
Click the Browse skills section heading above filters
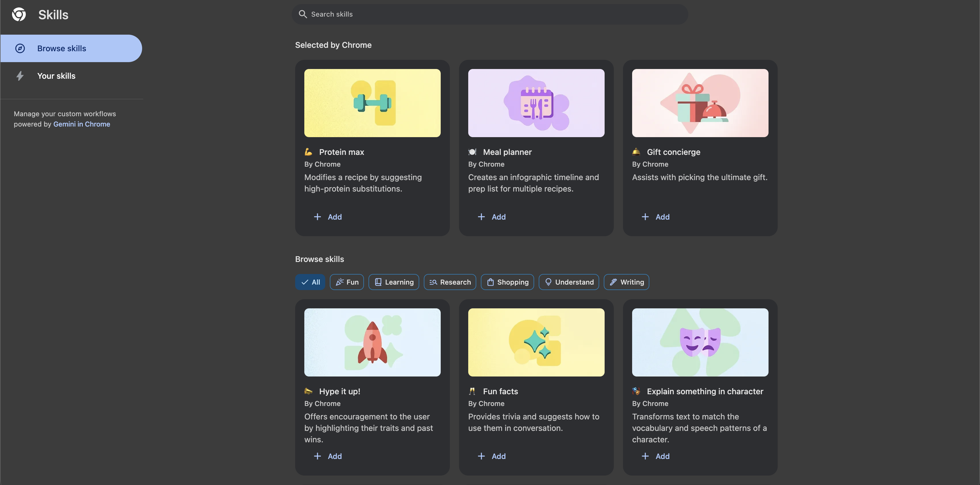coord(320,259)
